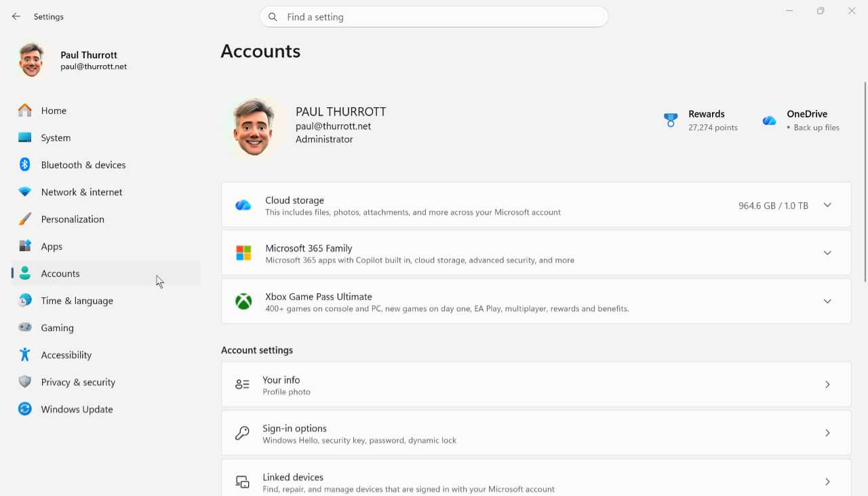This screenshot has height=496, width=868.
Task: Click the PAUL THURROTT account name
Action: point(341,112)
